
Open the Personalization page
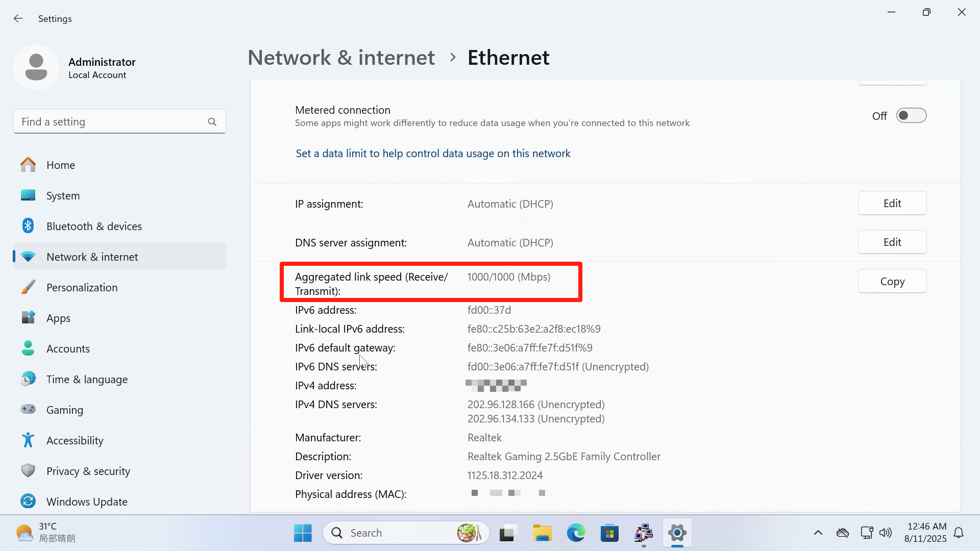point(82,287)
